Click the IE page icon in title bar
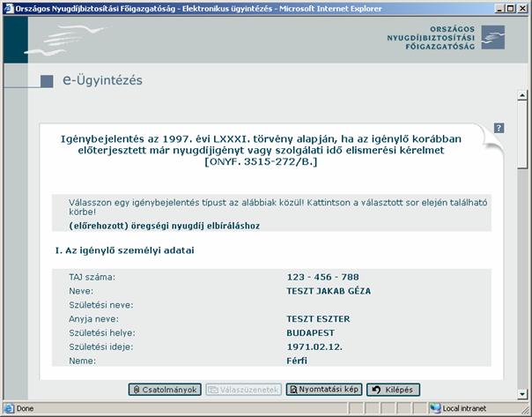 [x=9, y=9]
